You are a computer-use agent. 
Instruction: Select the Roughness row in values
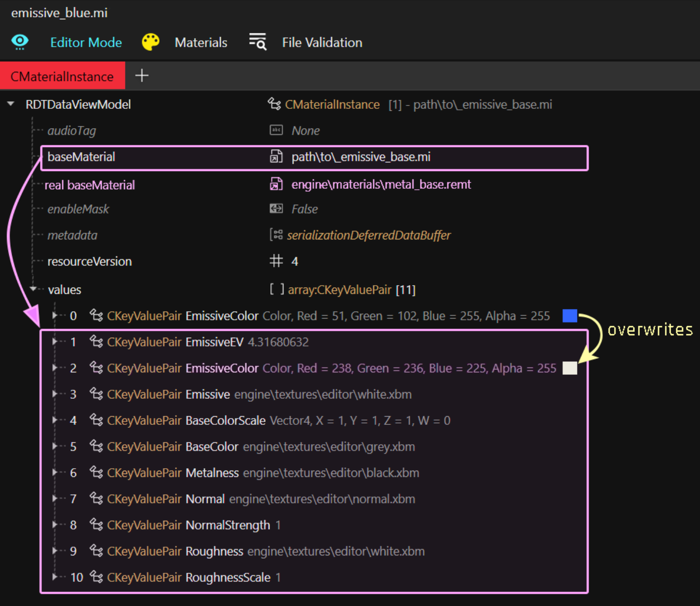tap(214, 551)
